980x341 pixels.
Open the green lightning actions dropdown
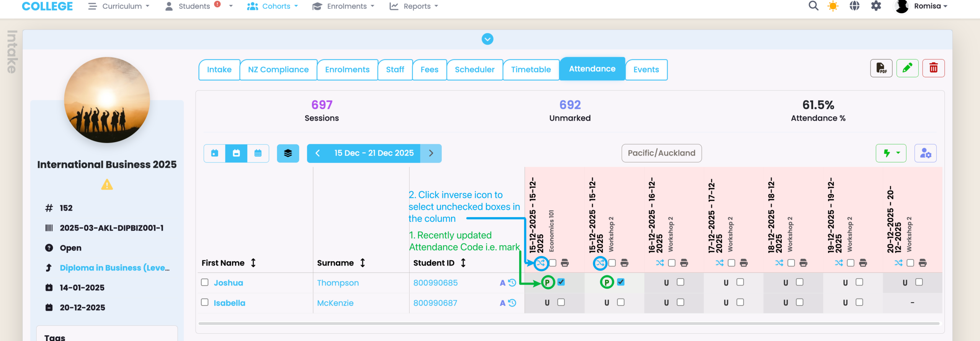pos(891,153)
